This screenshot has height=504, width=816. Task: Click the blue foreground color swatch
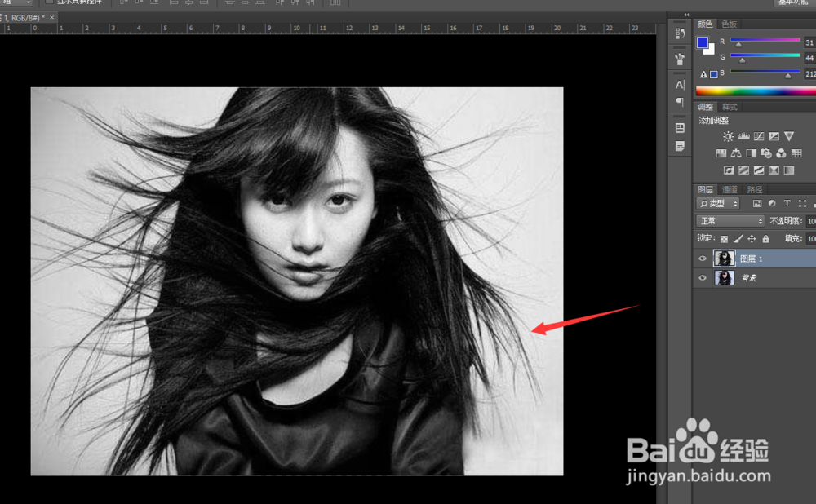click(x=703, y=42)
